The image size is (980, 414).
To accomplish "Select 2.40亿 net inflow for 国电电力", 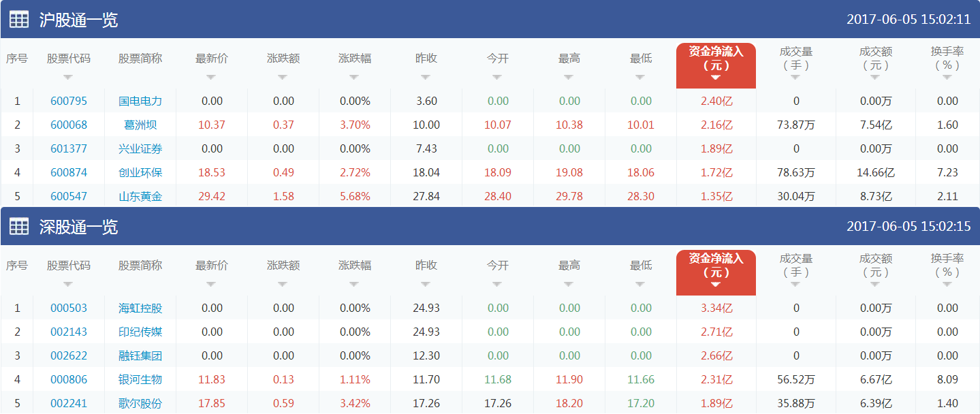I will 716,101.
